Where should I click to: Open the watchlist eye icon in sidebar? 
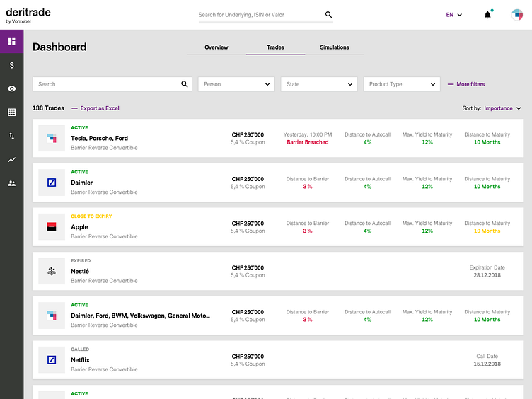[11, 88]
